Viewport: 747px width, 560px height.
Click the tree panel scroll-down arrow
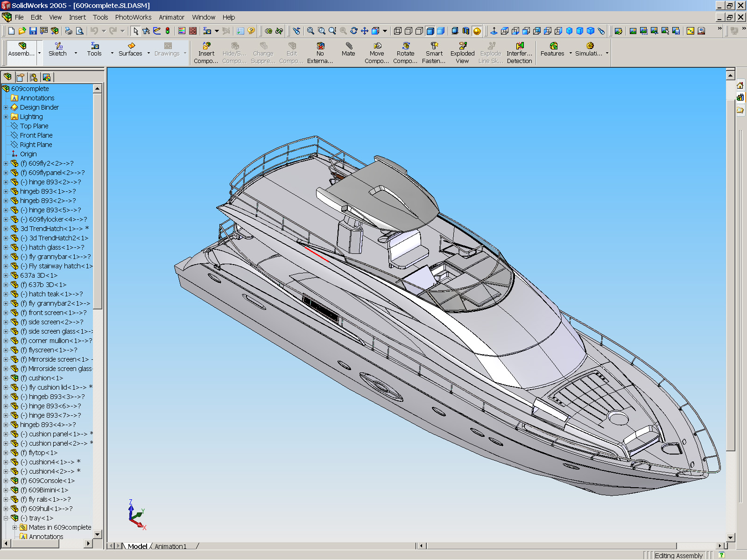coord(98,534)
